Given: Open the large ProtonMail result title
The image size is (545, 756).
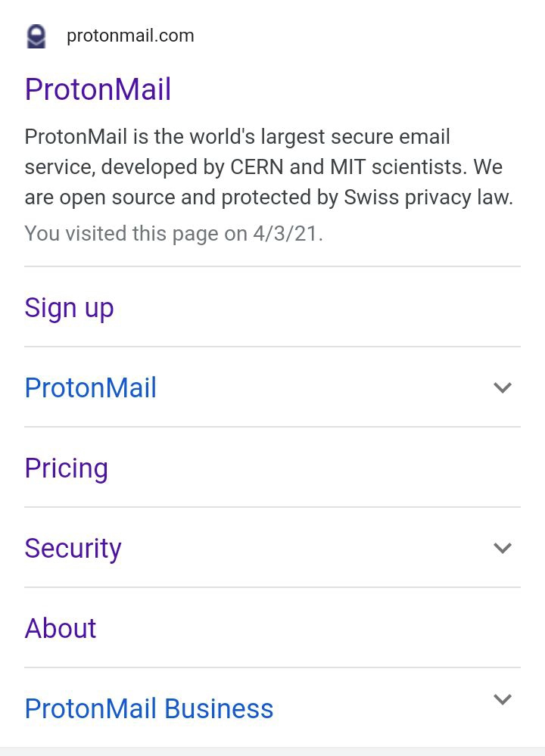Looking at the screenshot, I should pos(98,89).
